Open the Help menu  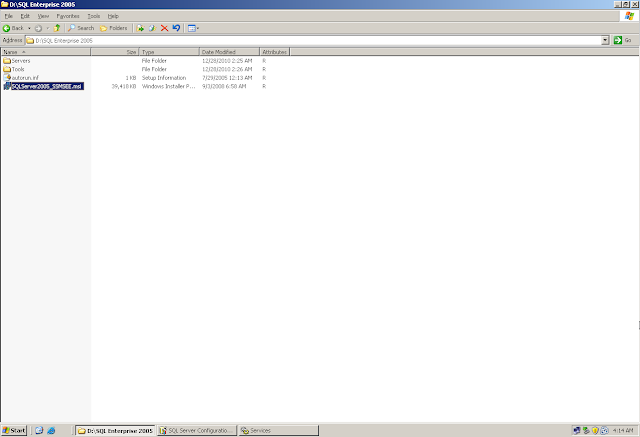(113, 16)
